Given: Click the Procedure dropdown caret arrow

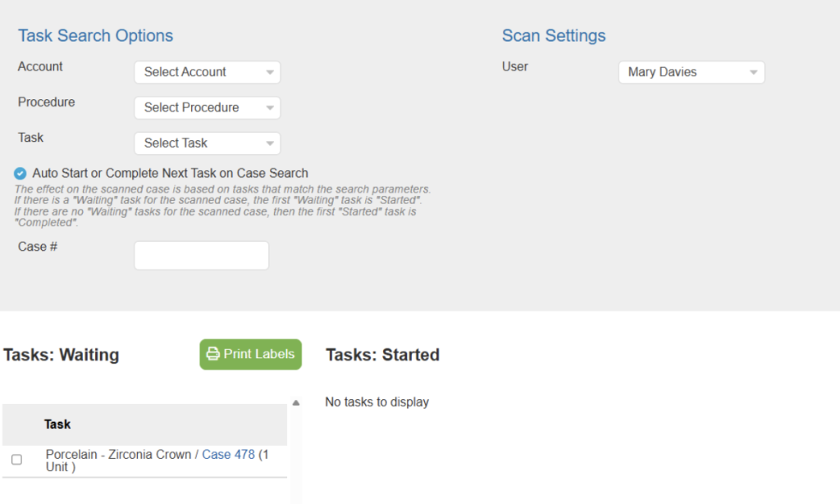Looking at the screenshot, I should click(270, 108).
